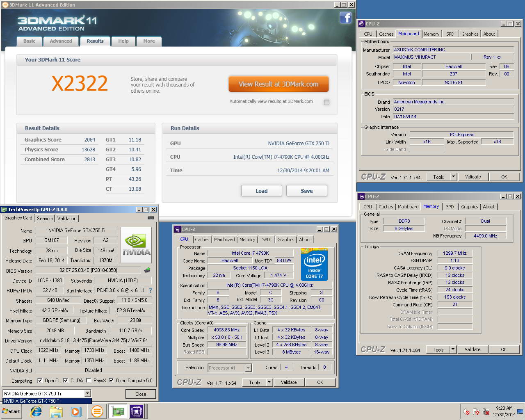This screenshot has height=420, width=525.
Task: Toggle the PhysX checkbox in GPU-Z
Action: (x=89, y=381)
